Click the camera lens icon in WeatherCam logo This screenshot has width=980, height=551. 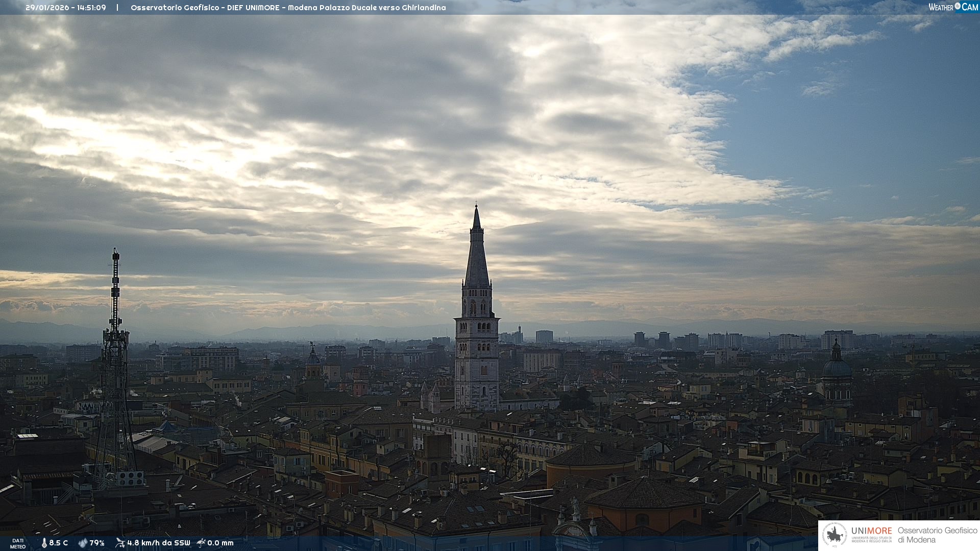coord(958,7)
